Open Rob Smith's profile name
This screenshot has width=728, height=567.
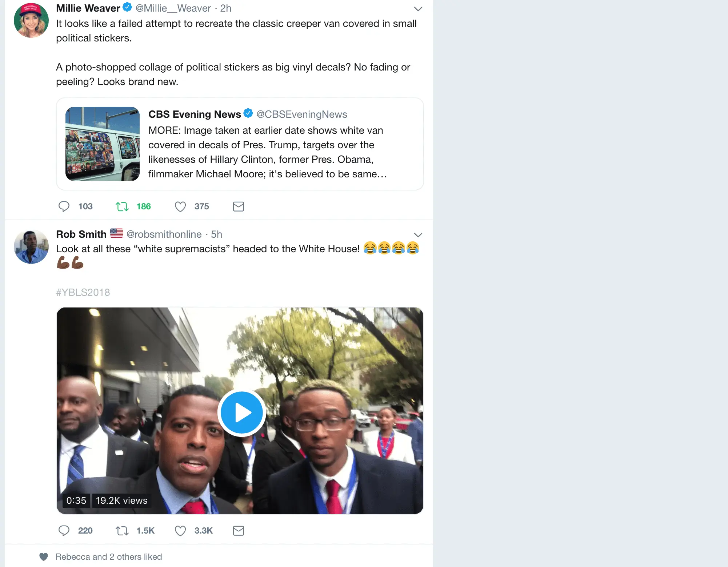tap(81, 234)
